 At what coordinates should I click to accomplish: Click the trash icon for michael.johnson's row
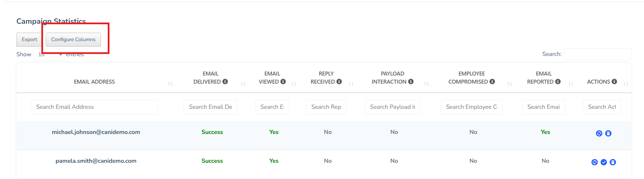click(x=608, y=133)
